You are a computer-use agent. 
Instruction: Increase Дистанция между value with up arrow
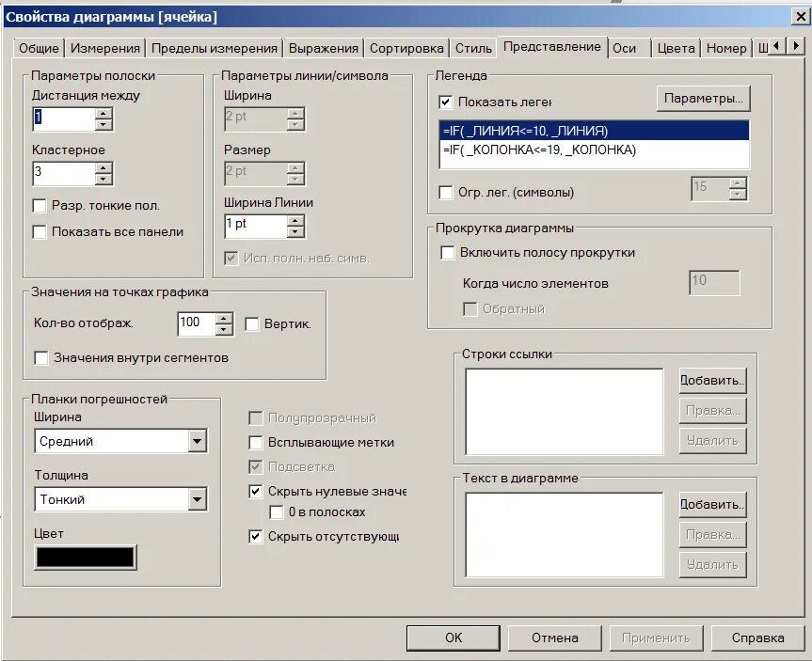pyautogui.click(x=103, y=114)
